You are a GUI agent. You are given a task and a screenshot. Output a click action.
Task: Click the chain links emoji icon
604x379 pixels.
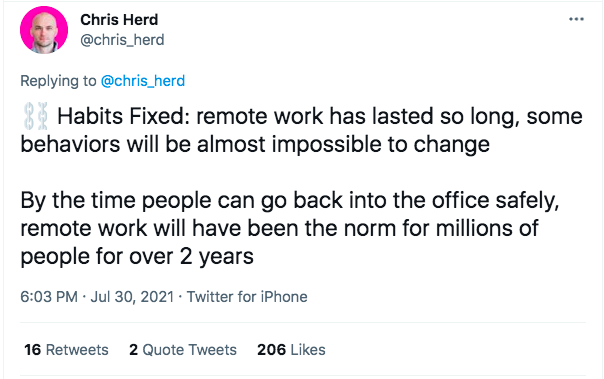coord(36,116)
